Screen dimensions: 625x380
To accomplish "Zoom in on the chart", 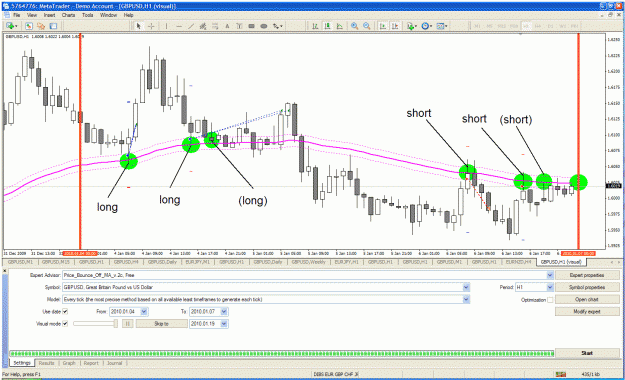I will coord(354,26).
